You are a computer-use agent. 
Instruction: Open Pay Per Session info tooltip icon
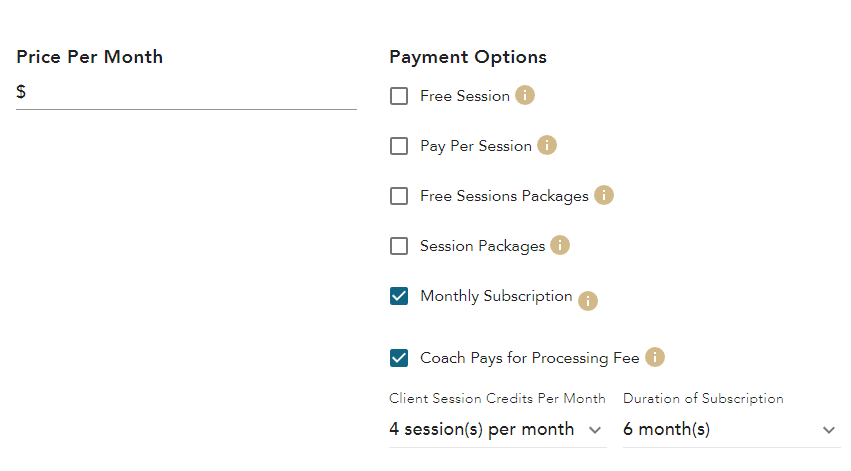[547, 146]
